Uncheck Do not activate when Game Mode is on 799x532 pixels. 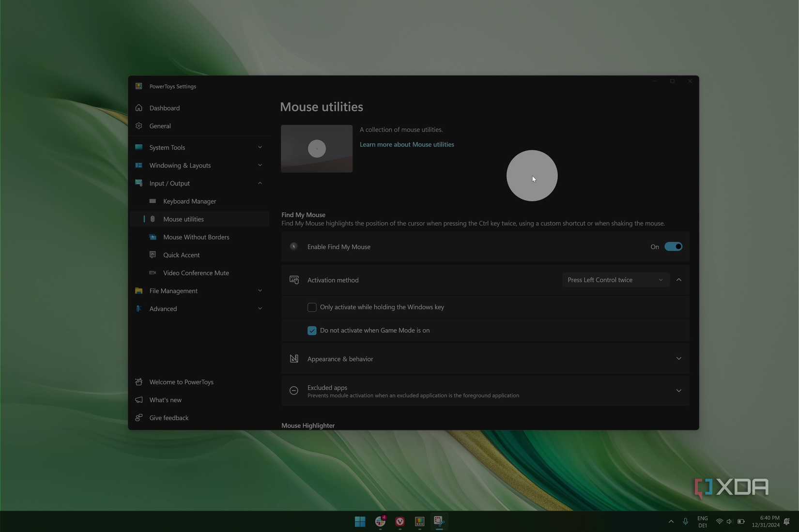pyautogui.click(x=312, y=330)
